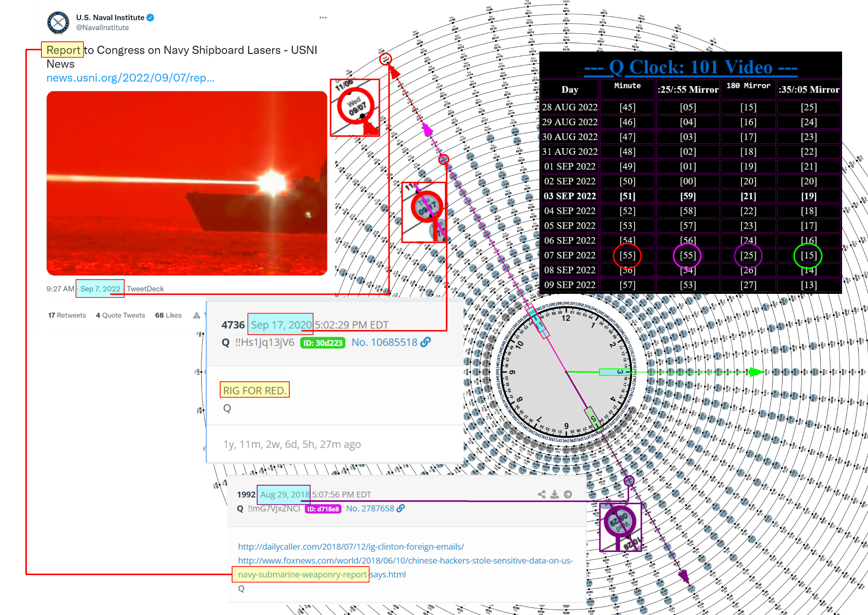Click :25/:55 Mirror cell [00] in 02 SEP row

click(x=688, y=181)
